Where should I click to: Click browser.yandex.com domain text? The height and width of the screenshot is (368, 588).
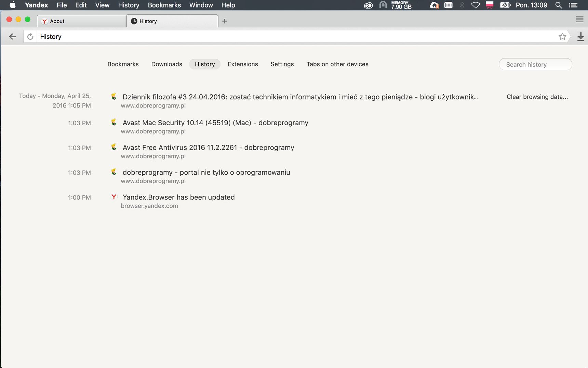(149, 206)
